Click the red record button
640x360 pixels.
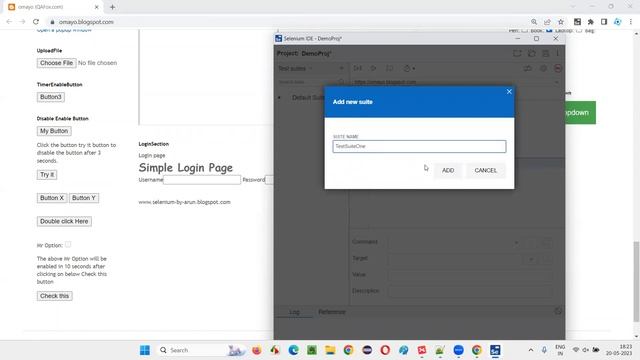(x=558, y=68)
